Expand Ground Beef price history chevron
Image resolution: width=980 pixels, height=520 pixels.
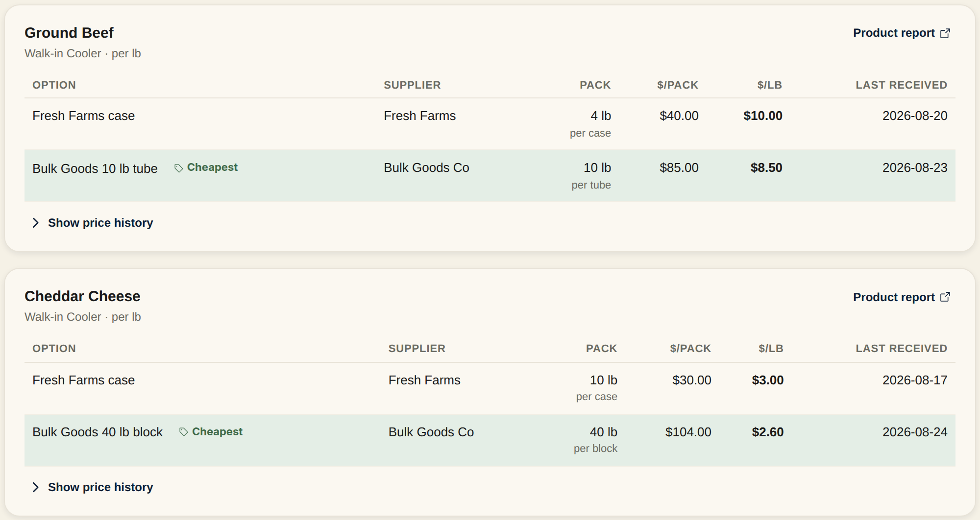tap(35, 223)
